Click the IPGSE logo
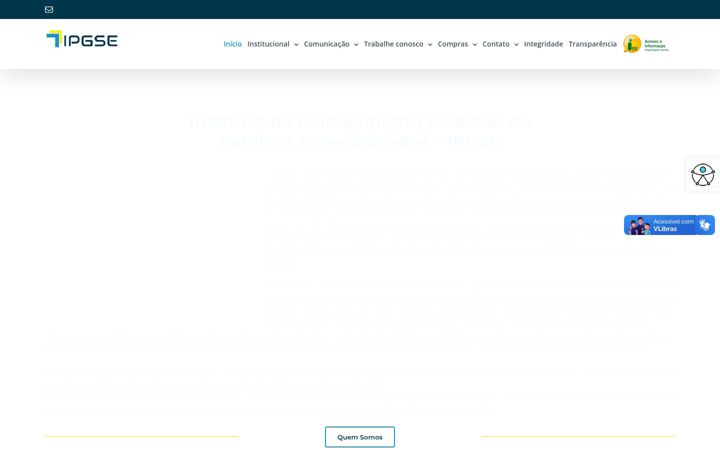 click(82, 39)
